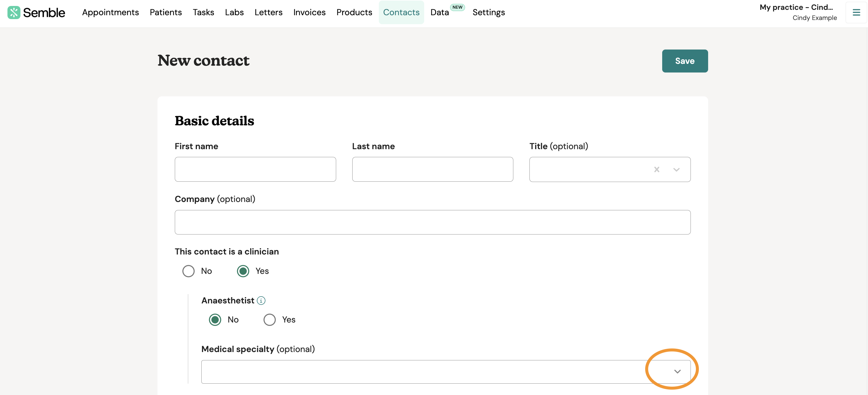The width and height of the screenshot is (868, 395).
Task: Select No for Anaesthetist
Action: click(215, 320)
